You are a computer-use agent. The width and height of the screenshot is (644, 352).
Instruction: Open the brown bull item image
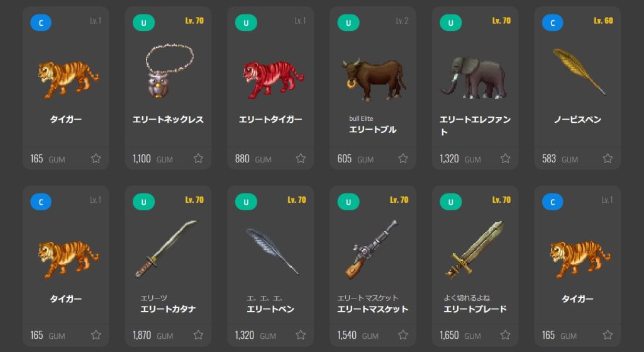click(x=374, y=79)
